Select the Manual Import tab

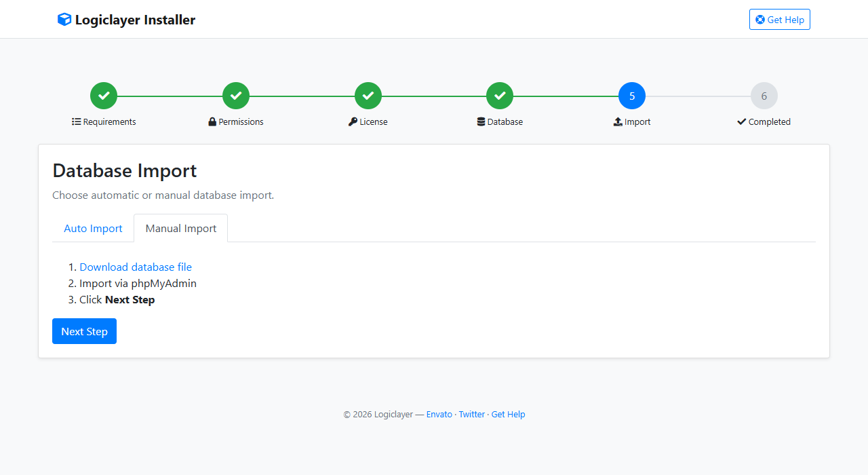point(181,228)
